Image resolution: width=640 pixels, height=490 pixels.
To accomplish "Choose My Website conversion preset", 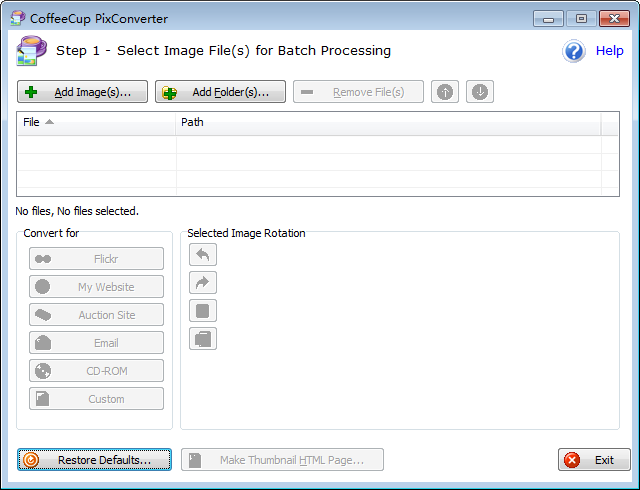I will (x=96, y=287).
